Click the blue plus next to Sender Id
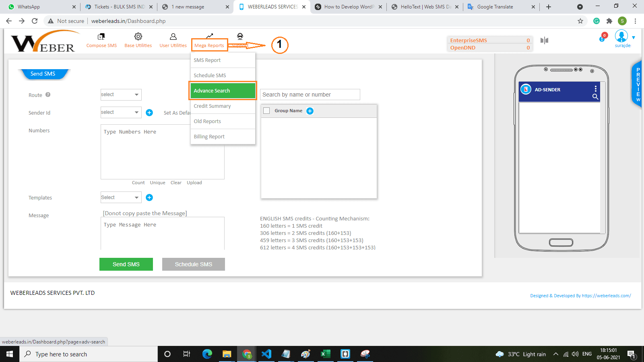 [x=149, y=113]
